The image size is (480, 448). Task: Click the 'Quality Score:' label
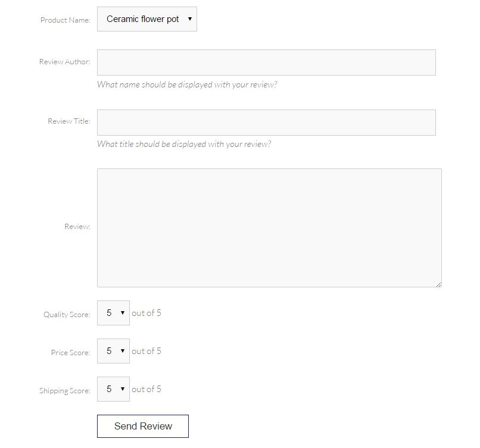67,315
